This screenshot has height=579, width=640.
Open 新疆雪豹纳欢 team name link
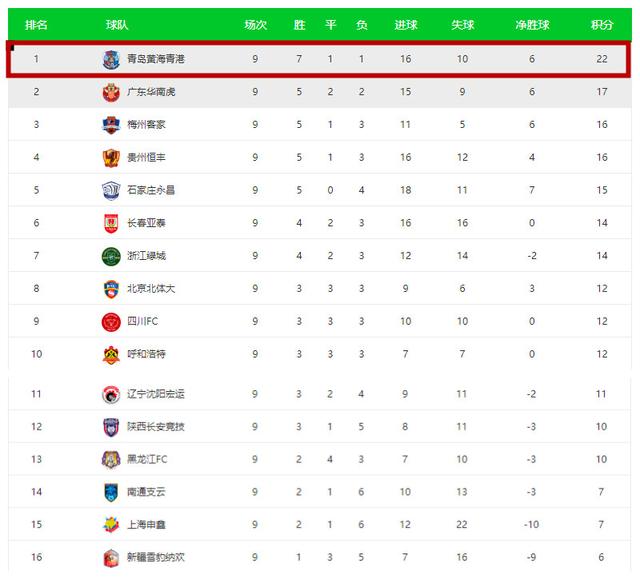point(156,558)
